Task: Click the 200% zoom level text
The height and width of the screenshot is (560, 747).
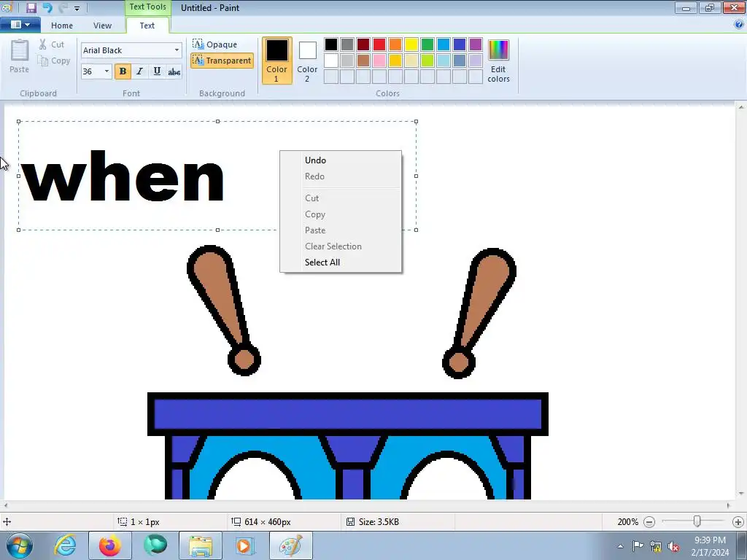Action: click(x=627, y=522)
